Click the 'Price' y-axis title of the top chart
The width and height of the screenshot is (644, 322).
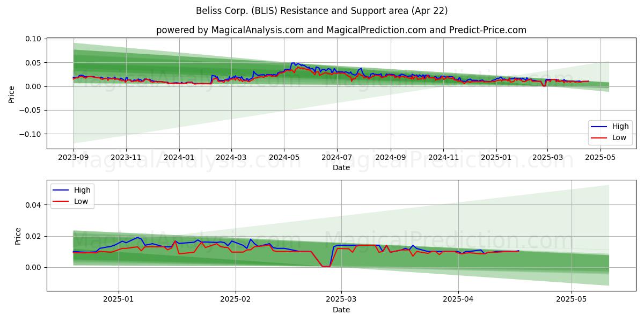coord(12,94)
